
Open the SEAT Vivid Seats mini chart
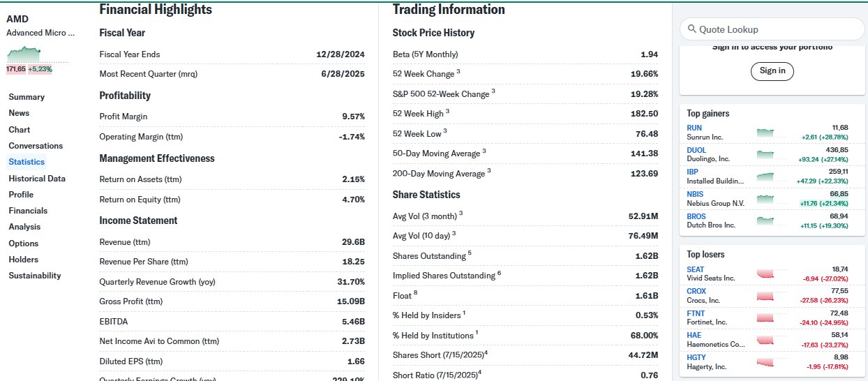(x=765, y=274)
